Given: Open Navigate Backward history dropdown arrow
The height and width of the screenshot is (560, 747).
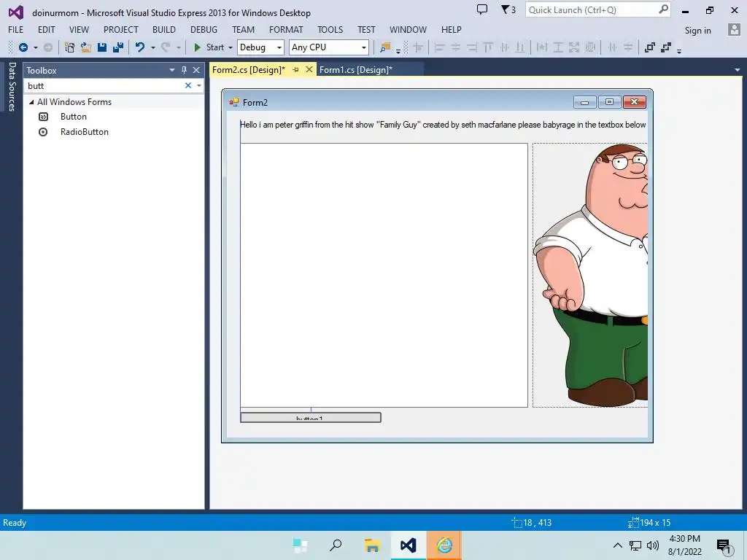Looking at the screenshot, I should click(x=35, y=47).
